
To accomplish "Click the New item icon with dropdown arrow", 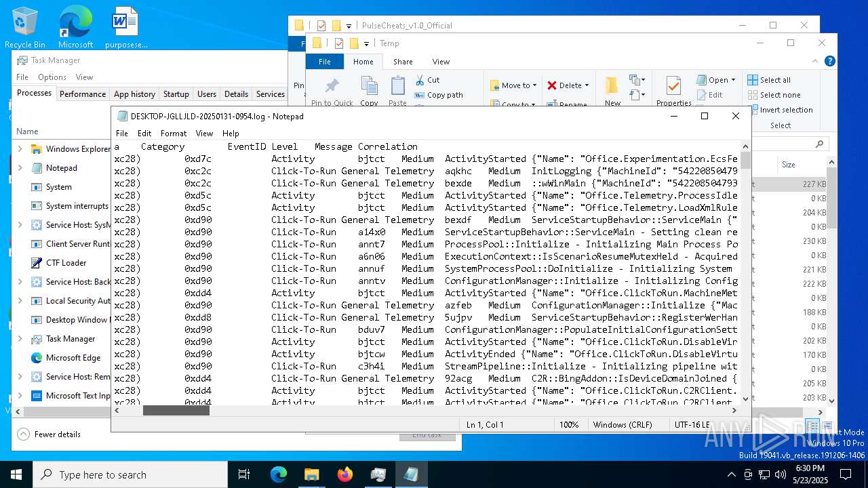I will 636,80.
